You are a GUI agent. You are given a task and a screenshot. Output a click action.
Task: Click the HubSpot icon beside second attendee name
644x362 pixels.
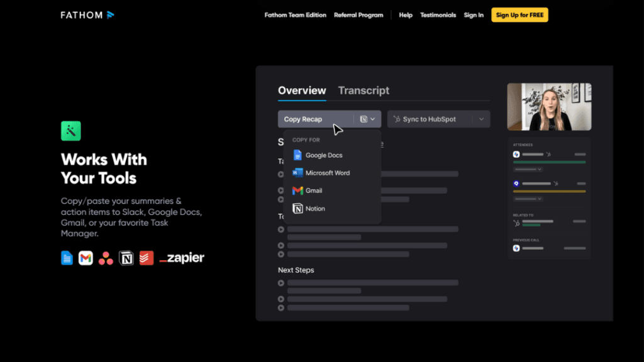click(x=556, y=184)
